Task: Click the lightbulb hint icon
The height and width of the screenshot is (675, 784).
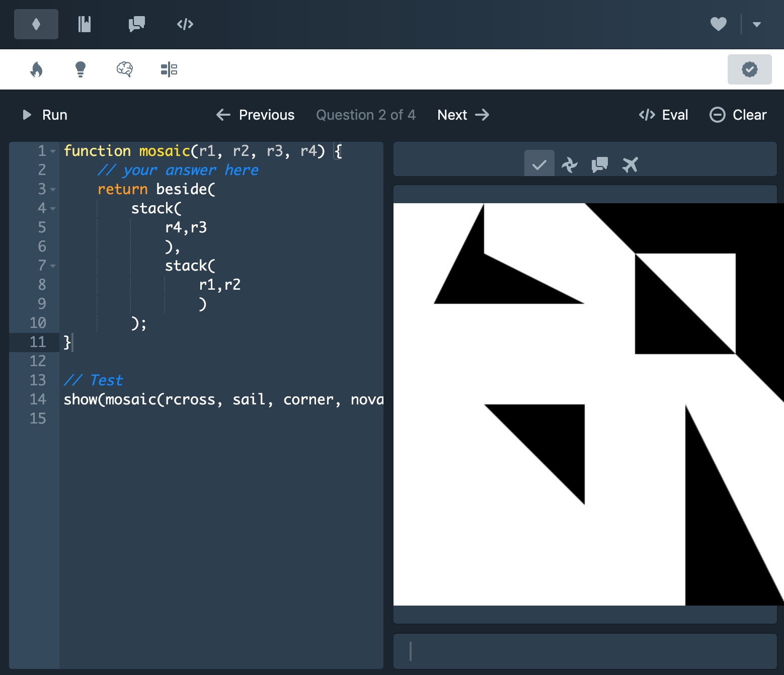Action: [x=81, y=69]
